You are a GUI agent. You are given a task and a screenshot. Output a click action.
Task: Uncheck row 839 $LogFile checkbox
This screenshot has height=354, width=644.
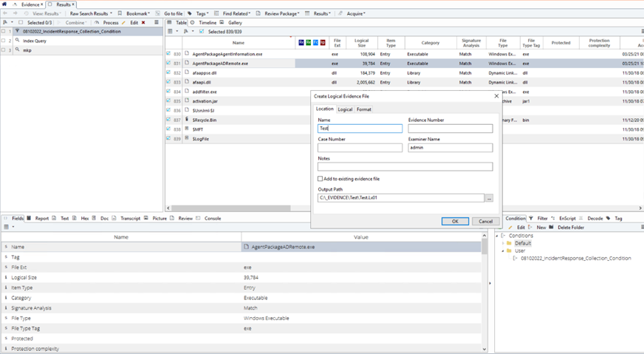168,138
